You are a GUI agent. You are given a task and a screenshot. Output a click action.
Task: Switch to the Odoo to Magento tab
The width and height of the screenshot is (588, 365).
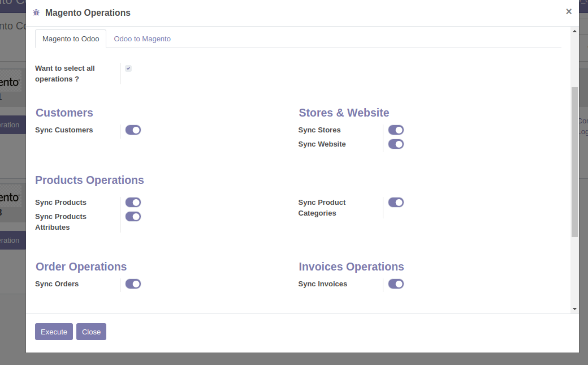142,39
